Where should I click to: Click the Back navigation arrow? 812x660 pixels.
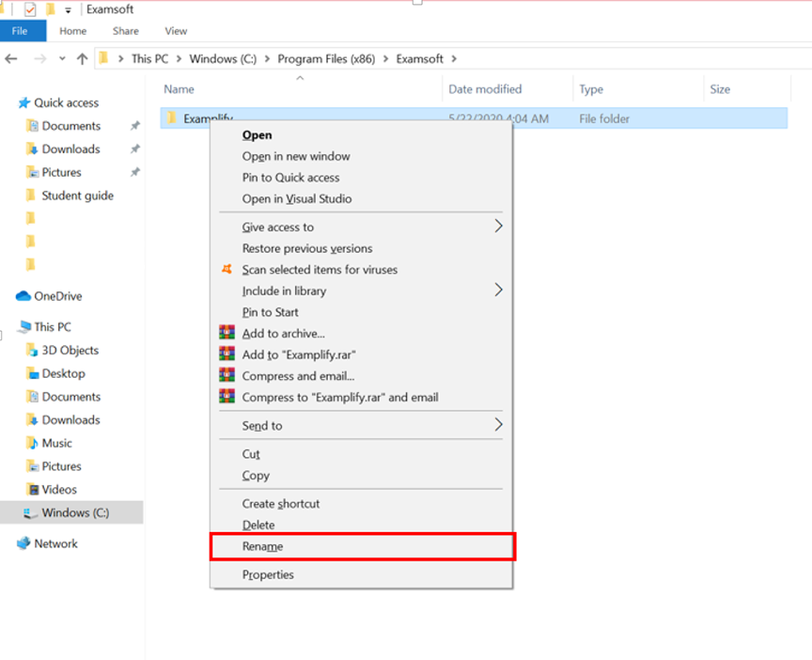click(x=11, y=59)
